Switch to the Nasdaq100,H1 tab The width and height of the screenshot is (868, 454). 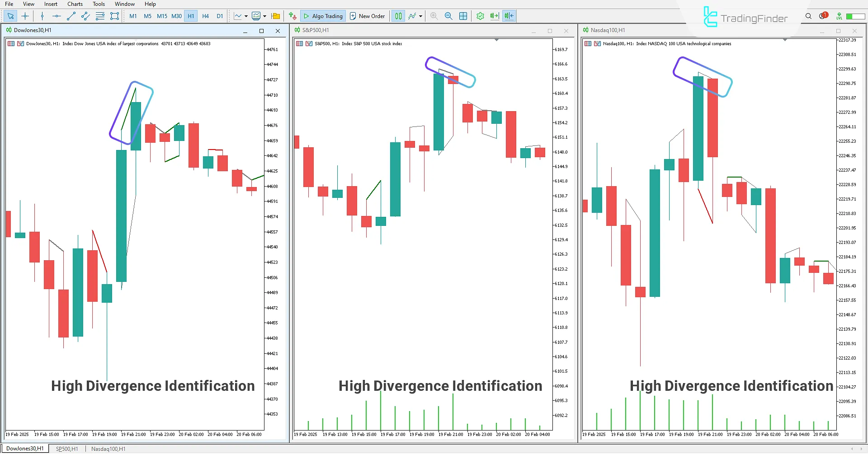click(x=108, y=449)
